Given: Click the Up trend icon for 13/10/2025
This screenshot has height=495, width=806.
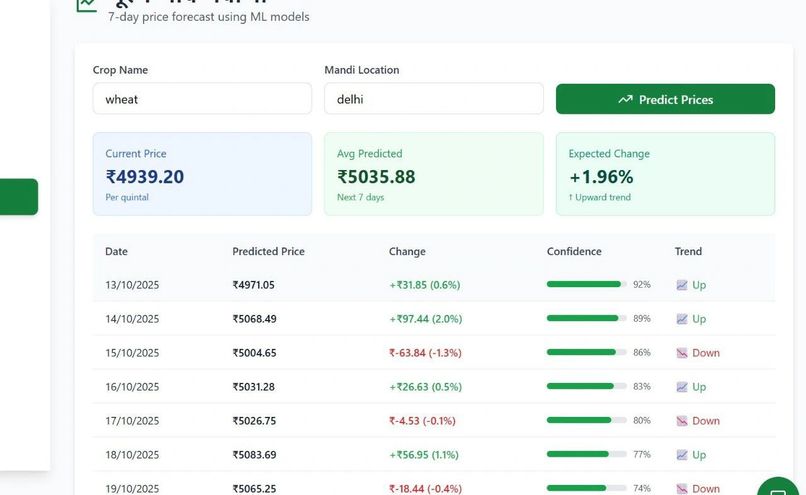Looking at the screenshot, I should pos(682,285).
